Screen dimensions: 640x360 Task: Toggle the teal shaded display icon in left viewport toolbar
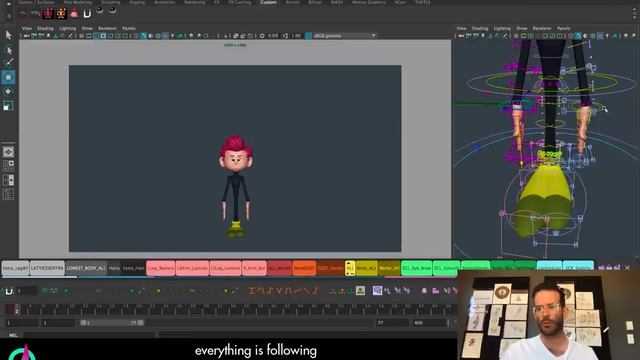pos(144,36)
